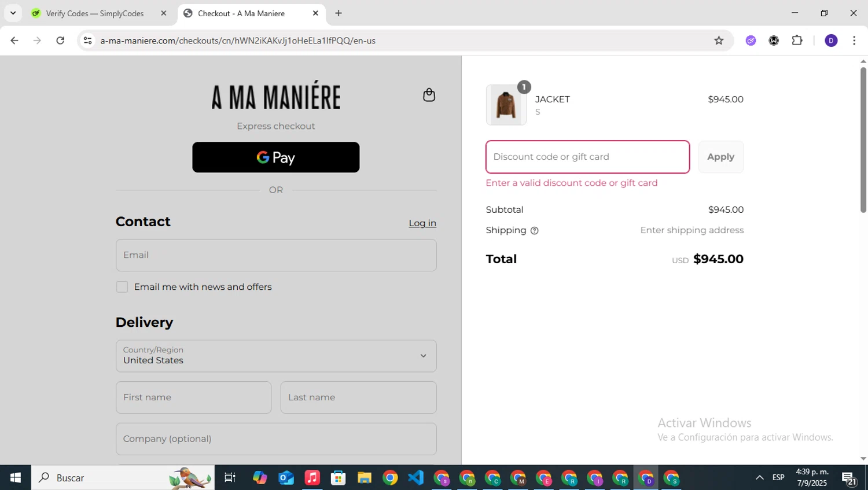The height and width of the screenshot is (490, 868).
Task: Open Visual Studio Code from the taskbar
Action: coord(415,478)
